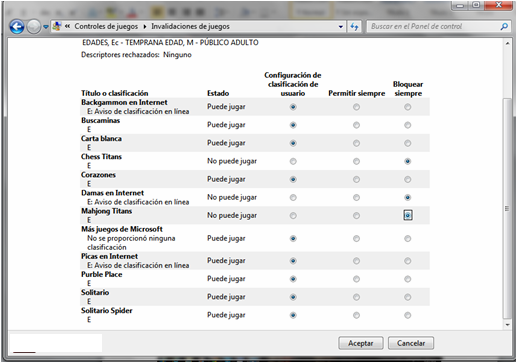Click the Permitir siempre column header
The height and width of the screenshot is (363, 517).
click(x=357, y=93)
